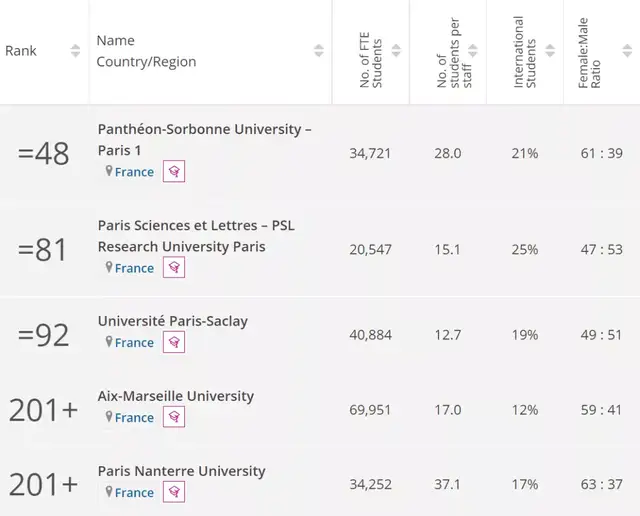
Task: Sort by Name Country/Region arrows
Action: click(x=319, y=51)
